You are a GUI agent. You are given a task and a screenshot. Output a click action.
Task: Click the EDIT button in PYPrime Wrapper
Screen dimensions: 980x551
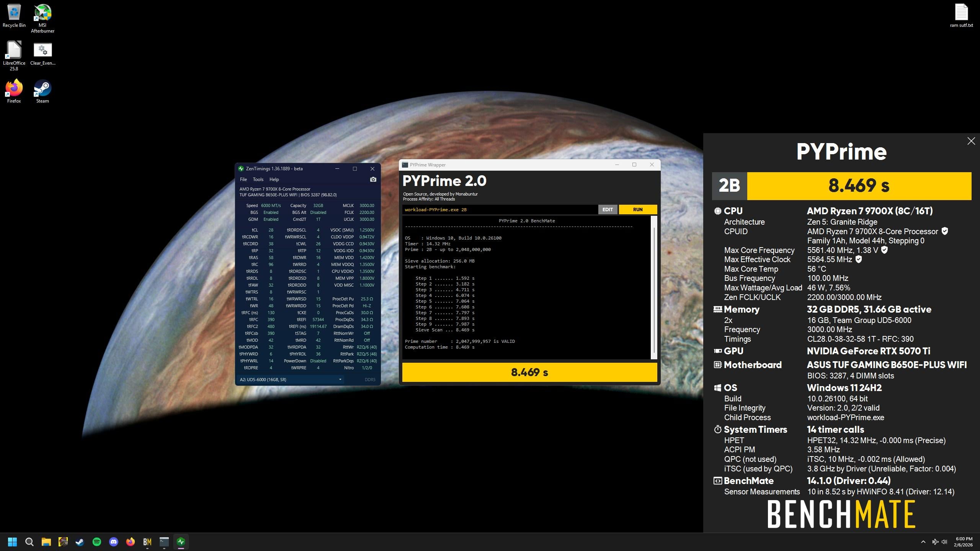tap(608, 210)
